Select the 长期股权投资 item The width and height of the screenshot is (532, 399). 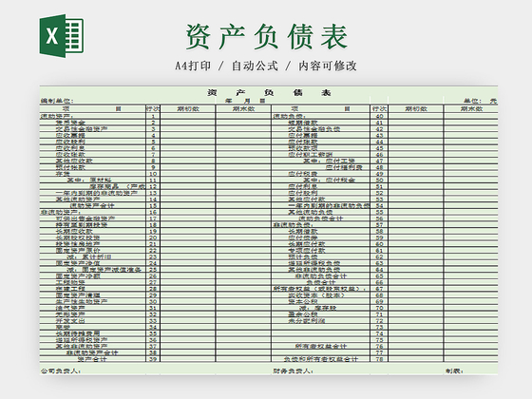point(78,237)
